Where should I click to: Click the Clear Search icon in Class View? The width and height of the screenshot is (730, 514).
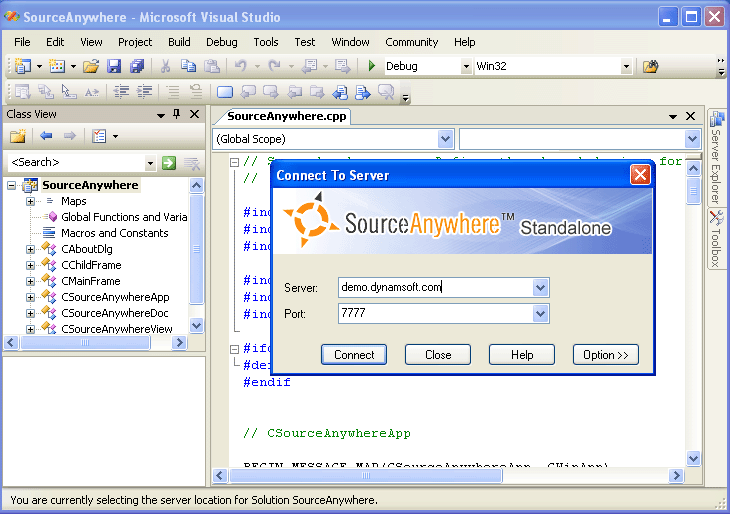[192, 163]
